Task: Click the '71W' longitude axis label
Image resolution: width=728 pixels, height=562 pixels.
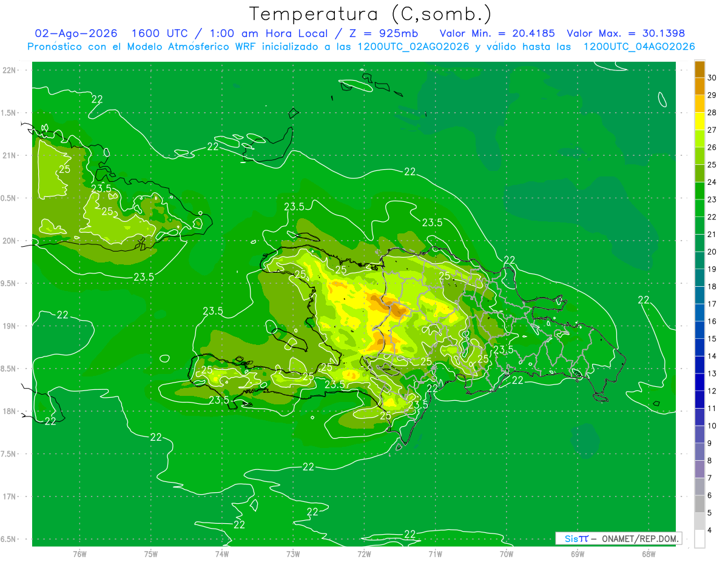Action: [435, 554]
